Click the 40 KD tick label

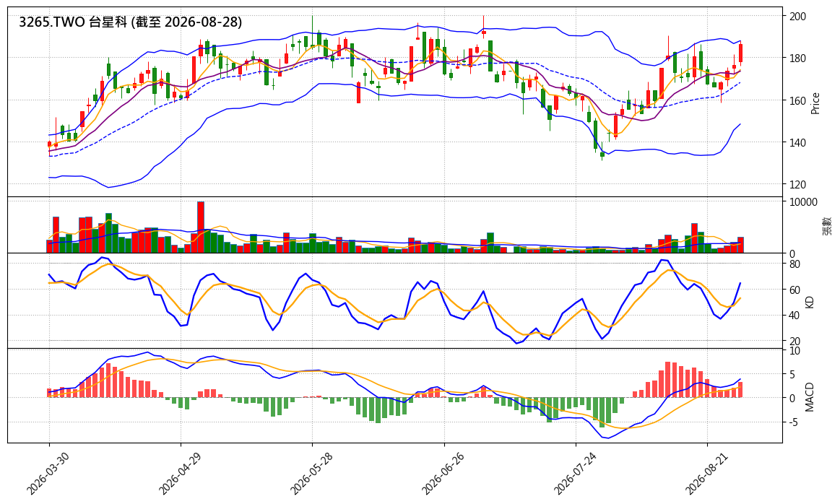tap(795, 316)
